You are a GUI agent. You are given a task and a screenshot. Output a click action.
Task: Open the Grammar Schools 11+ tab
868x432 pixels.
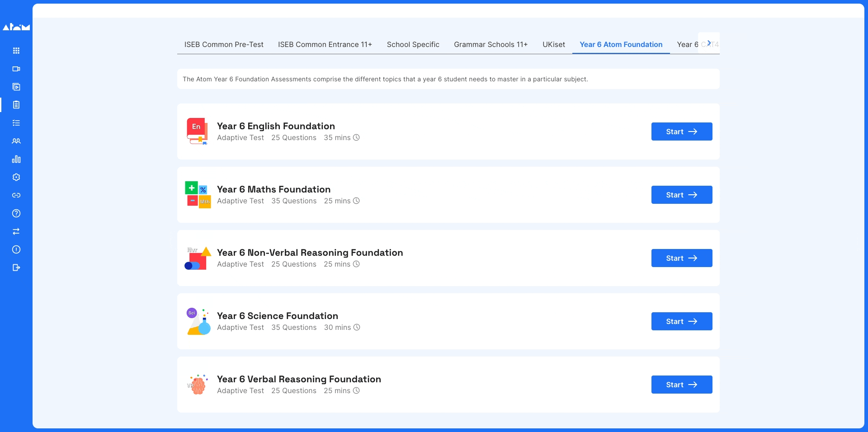(x=491, y=44)
